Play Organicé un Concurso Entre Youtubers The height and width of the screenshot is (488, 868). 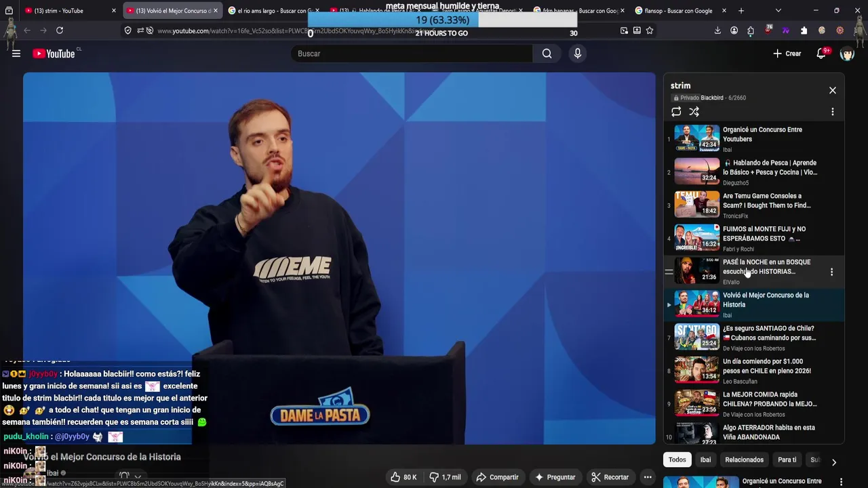point(753,139)
